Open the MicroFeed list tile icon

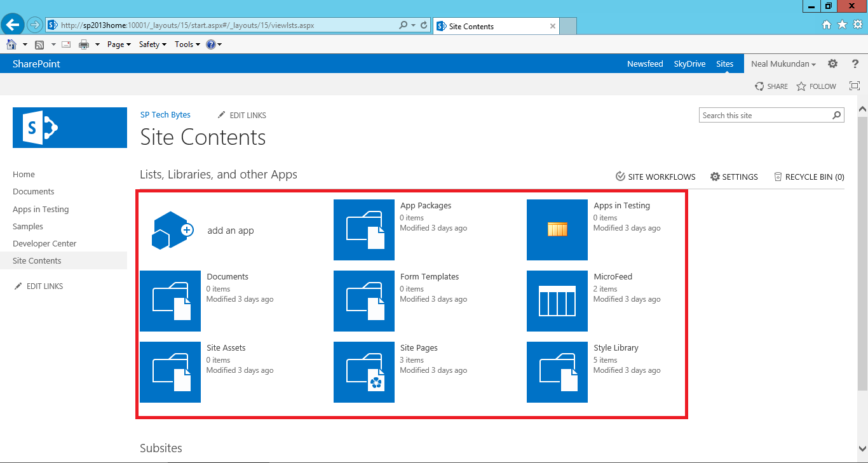(557, 301)
